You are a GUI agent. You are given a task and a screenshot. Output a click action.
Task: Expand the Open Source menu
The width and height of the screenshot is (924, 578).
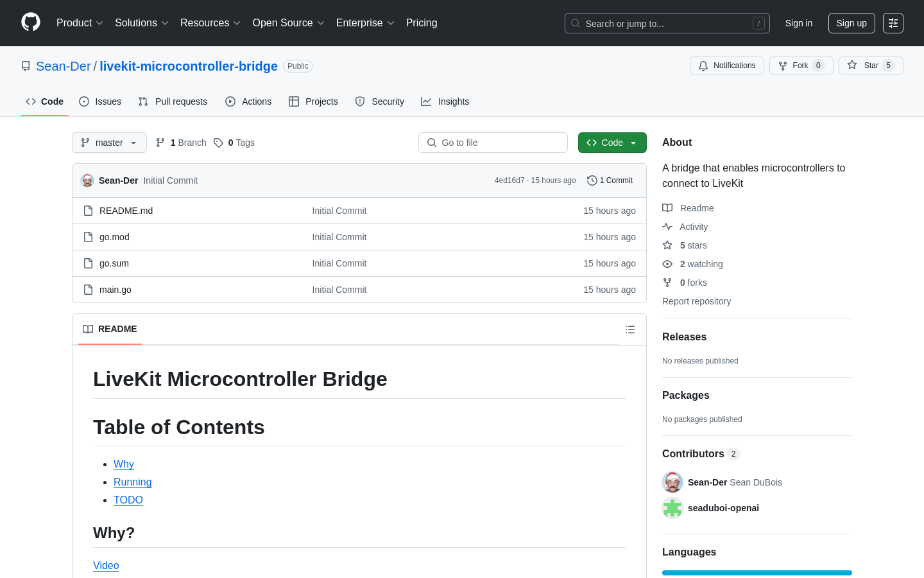point(289,23)
